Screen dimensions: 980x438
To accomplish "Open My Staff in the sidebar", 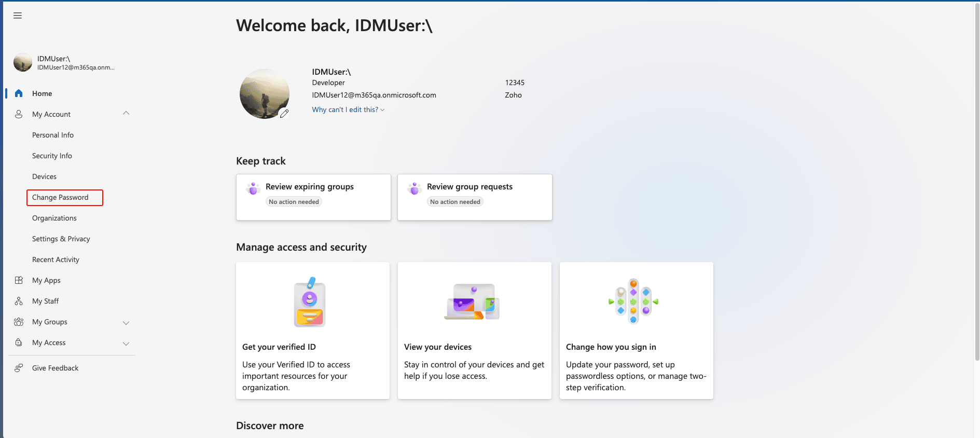I will (45, 301).
